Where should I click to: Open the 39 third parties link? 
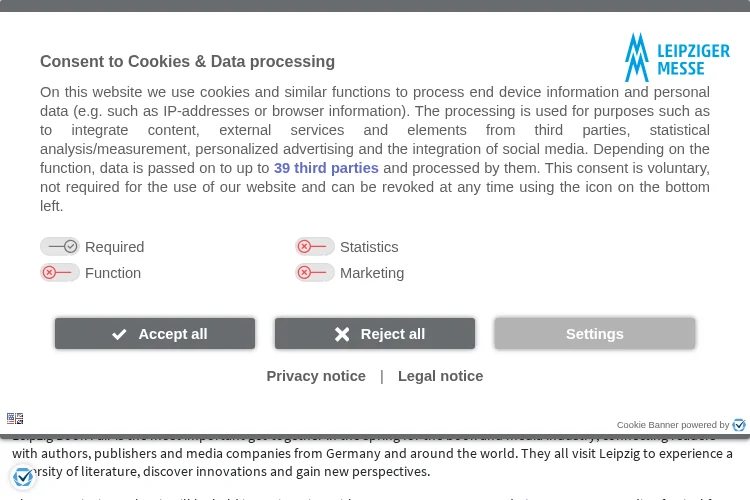point(326,168)
